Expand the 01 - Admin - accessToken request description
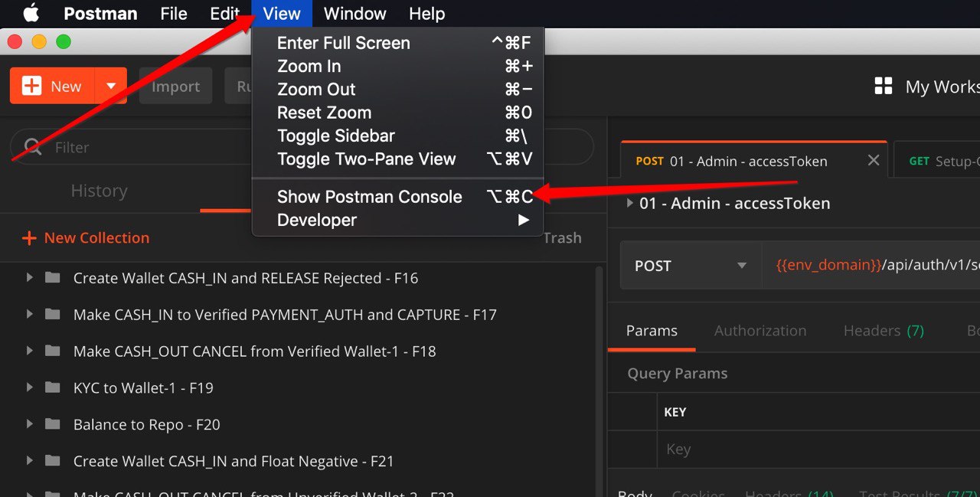 [x=630, y=203]
